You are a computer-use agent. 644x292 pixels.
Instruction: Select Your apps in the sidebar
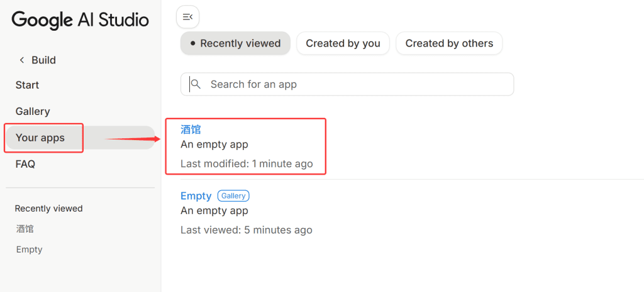[x=40, y=138]
